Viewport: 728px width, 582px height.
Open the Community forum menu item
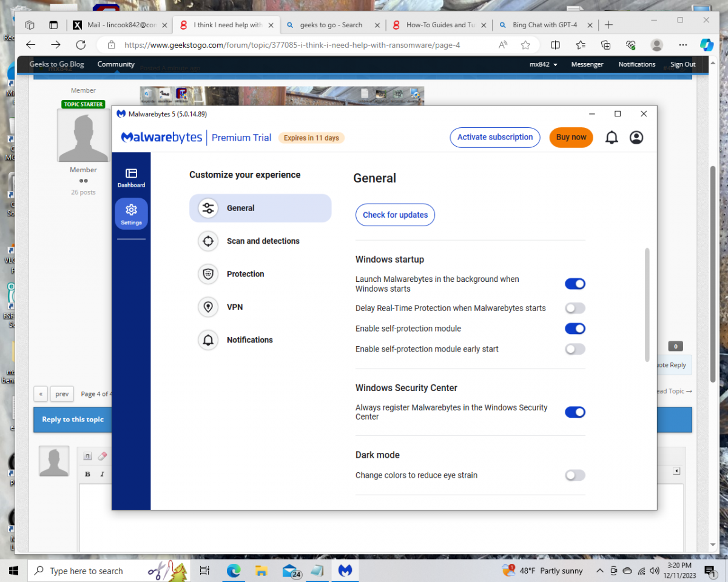[x=116, y=64]
